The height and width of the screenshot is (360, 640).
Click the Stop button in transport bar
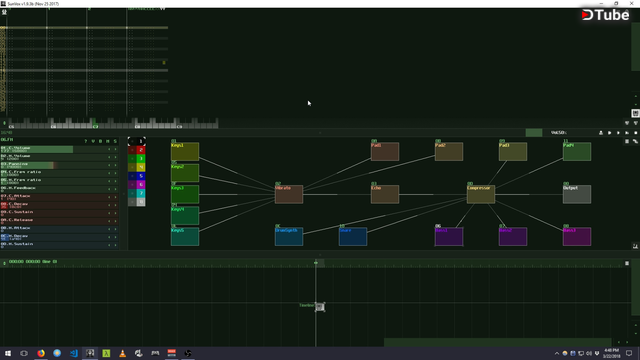pyautogui.click(x=636, y=133)
